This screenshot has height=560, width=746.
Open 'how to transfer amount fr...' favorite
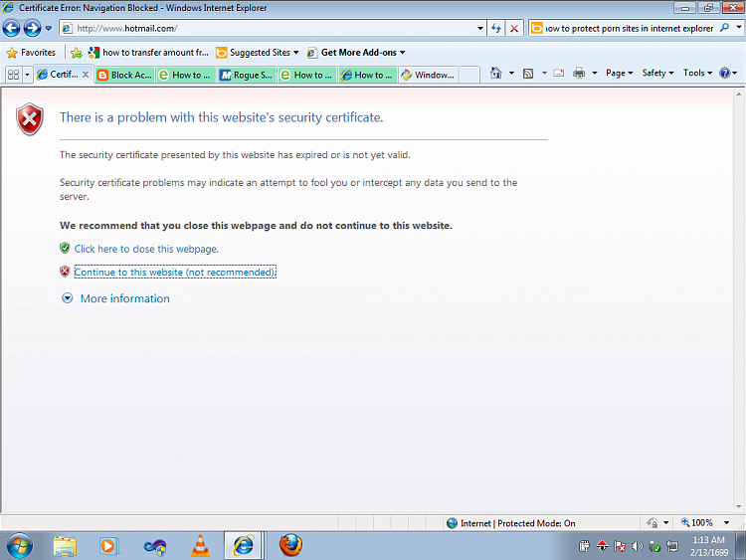[148, 53]
